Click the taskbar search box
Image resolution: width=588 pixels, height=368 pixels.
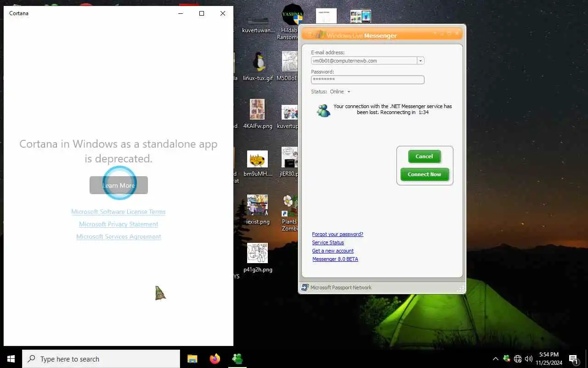101,359
